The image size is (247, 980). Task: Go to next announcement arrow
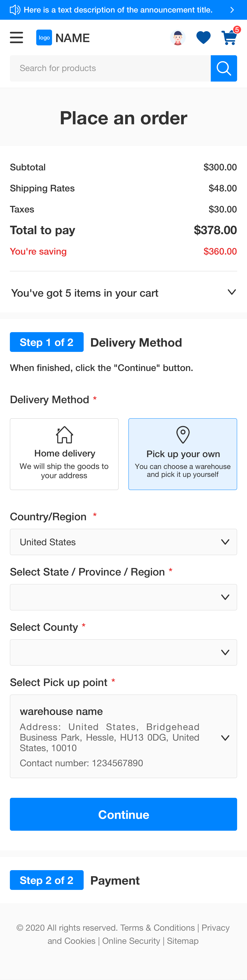(232, 10)
